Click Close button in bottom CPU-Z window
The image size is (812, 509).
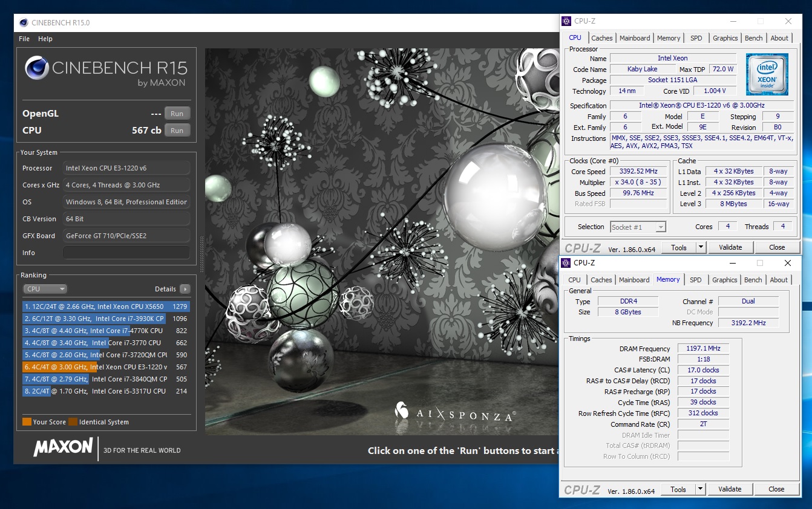776,489
